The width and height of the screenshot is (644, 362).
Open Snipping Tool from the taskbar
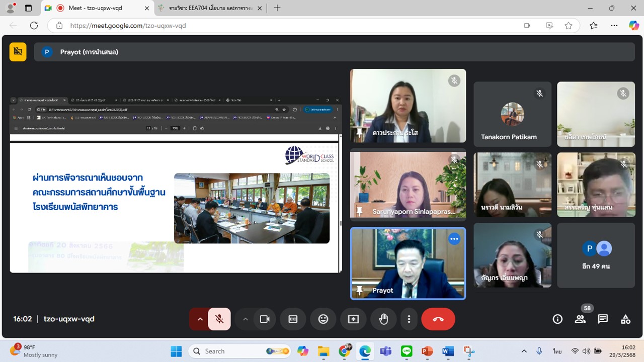(x=468, y=351)
